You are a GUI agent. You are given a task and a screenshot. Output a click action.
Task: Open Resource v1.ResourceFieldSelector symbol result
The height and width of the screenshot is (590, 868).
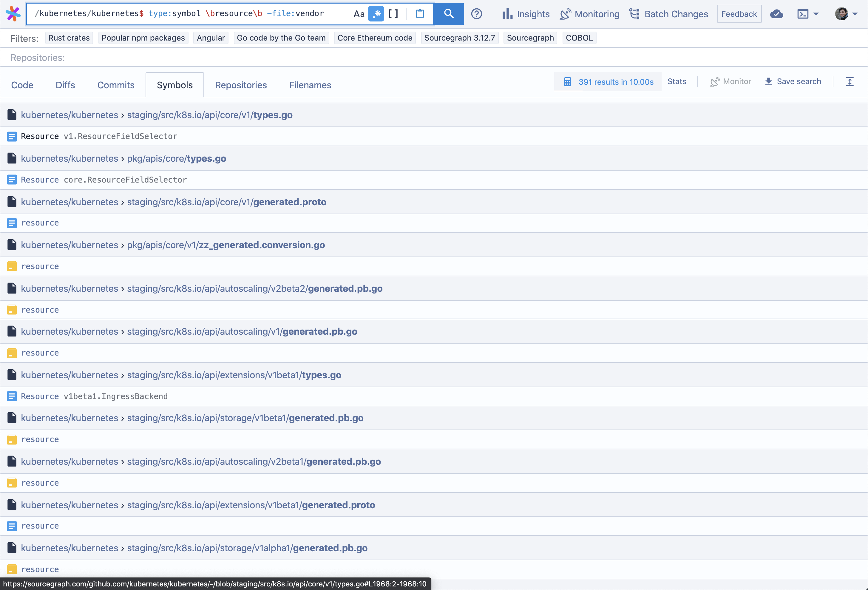(99, 136)
